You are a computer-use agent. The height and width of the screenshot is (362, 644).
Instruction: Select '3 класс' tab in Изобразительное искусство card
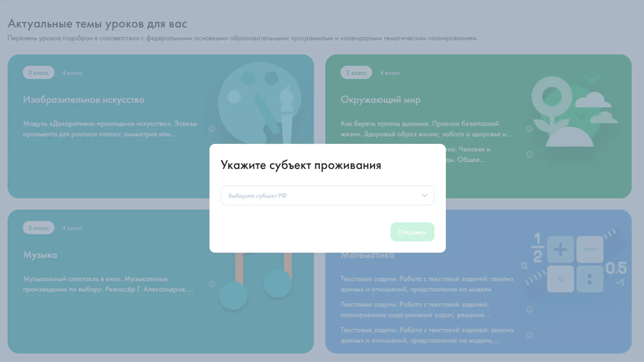38,73
